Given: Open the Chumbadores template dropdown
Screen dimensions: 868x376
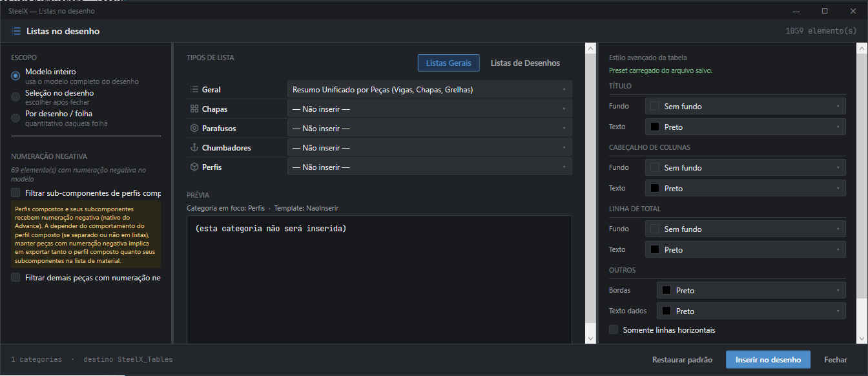Looking at the screenshot, I should (x=429, y=148).
